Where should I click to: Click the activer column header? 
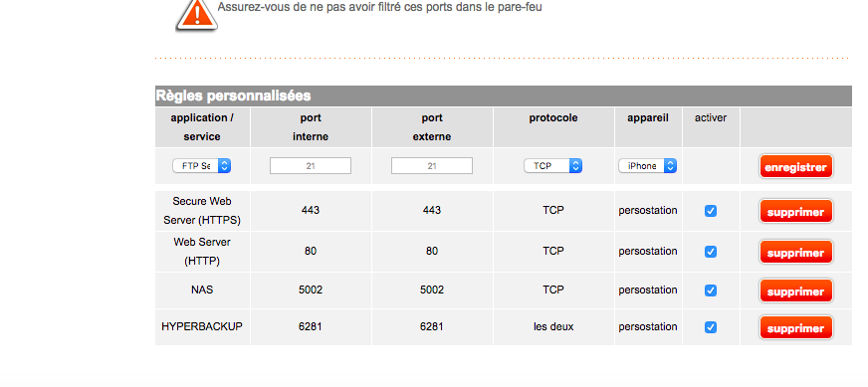click(x=711, y=118)
